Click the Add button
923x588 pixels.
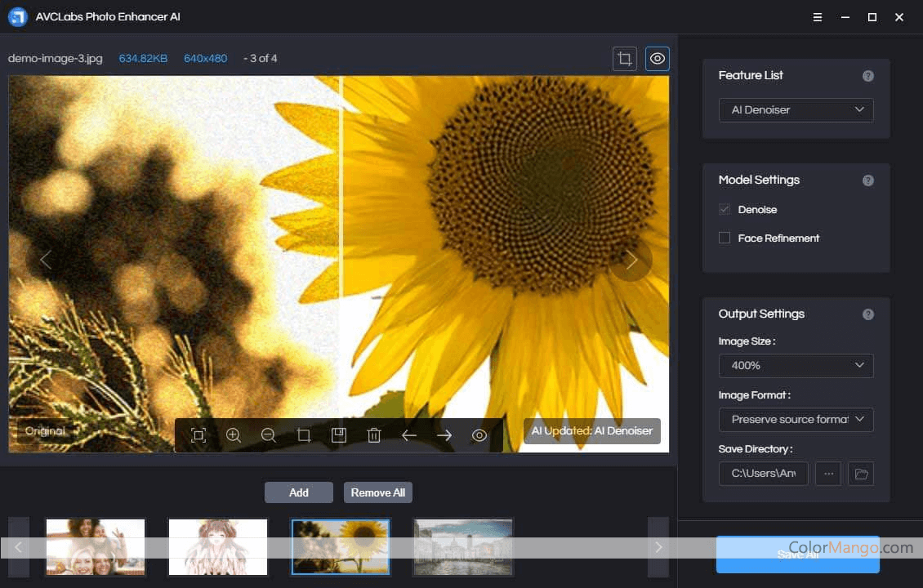point(299,492)
